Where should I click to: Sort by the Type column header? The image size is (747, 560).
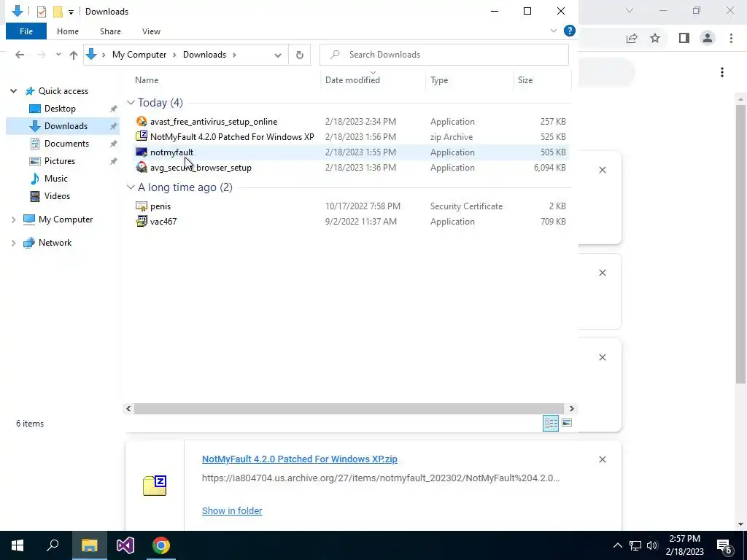439,80
